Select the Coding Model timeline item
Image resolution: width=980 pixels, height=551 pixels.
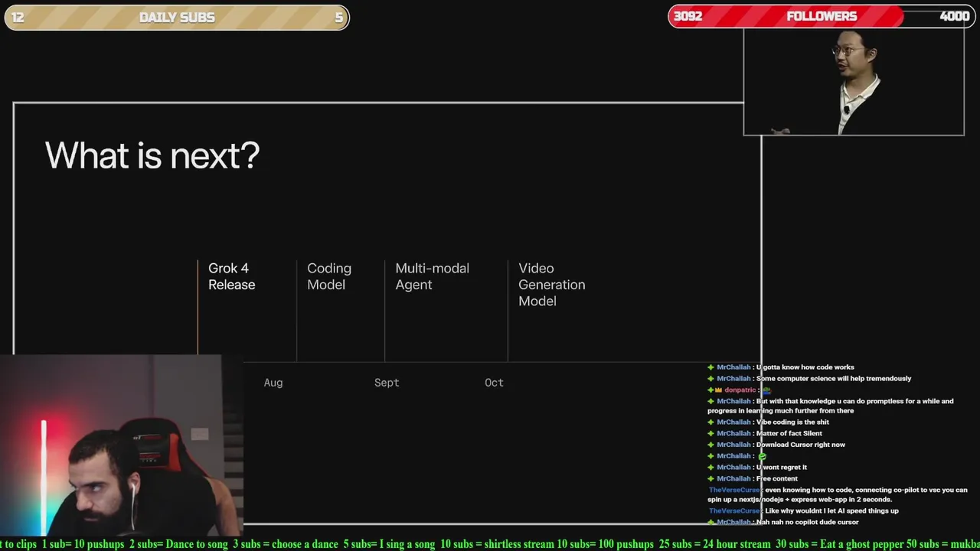click(329, 276)
